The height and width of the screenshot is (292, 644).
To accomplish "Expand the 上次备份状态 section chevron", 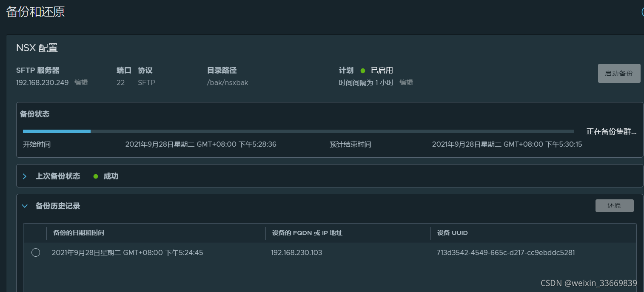I will pos(25,176).
